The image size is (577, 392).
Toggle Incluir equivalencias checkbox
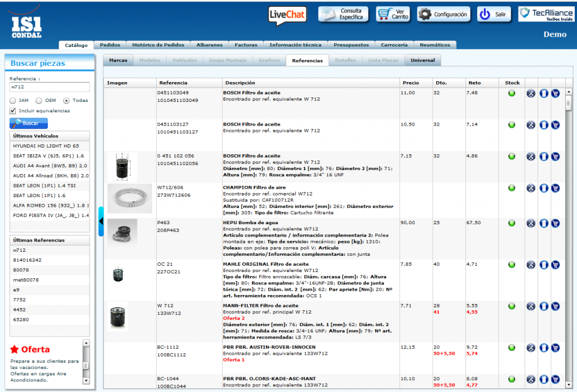[x=13, y=111]
